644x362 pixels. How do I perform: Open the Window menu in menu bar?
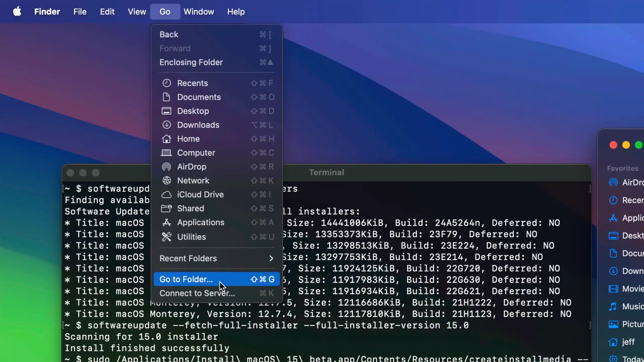[199, 12]
